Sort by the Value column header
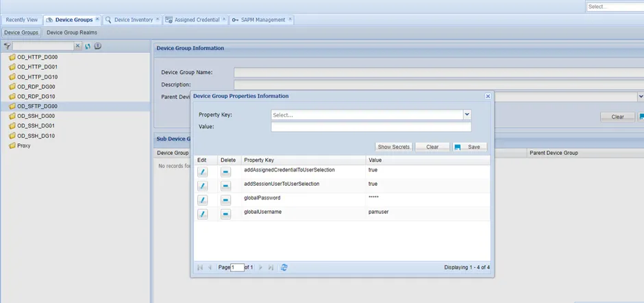This screenshot has width=644, height=303. (x=428, y=160)
